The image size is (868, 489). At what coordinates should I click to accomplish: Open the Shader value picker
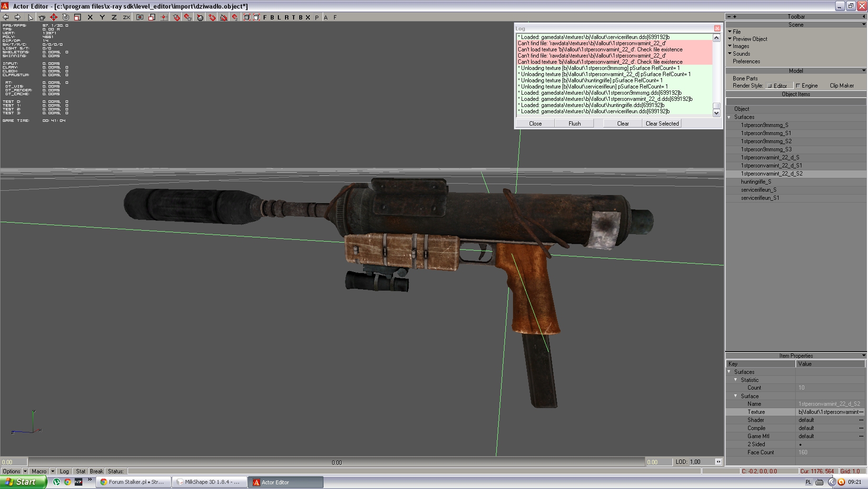tap(861, 420)
